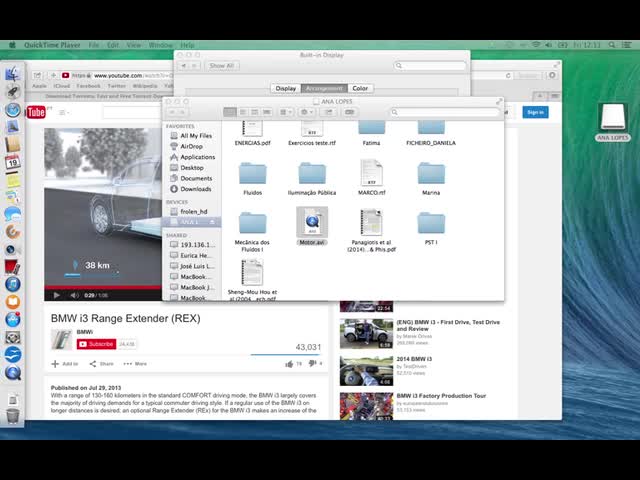The height and width of the screenshot is (480, 640).
Task: Click the Finder search field
Action: [x=455, y=112]
